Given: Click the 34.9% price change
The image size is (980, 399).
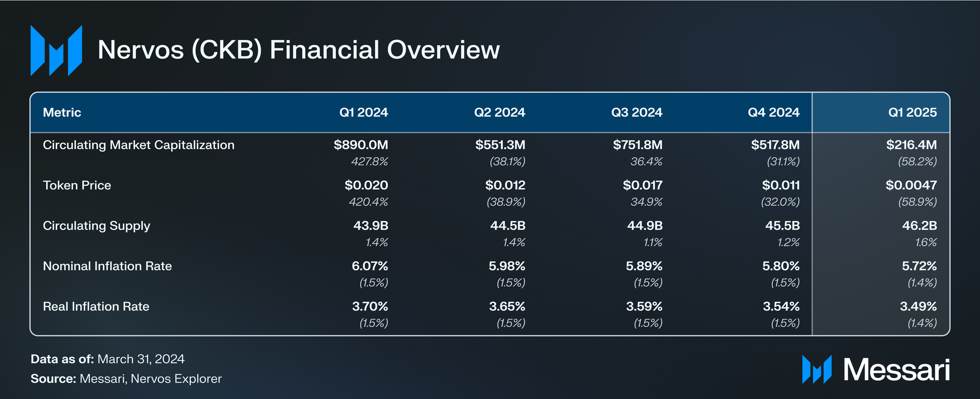Looking at the screenshot, I should click(x=646, y=202).
